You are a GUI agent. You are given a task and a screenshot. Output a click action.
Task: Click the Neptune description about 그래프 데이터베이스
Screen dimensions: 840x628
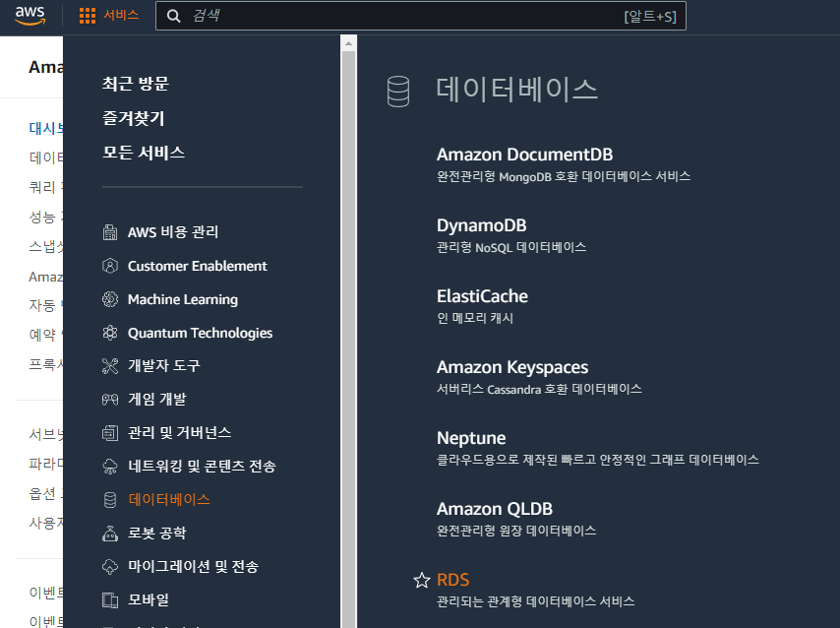pyautogui.click(x=598, y=460)
